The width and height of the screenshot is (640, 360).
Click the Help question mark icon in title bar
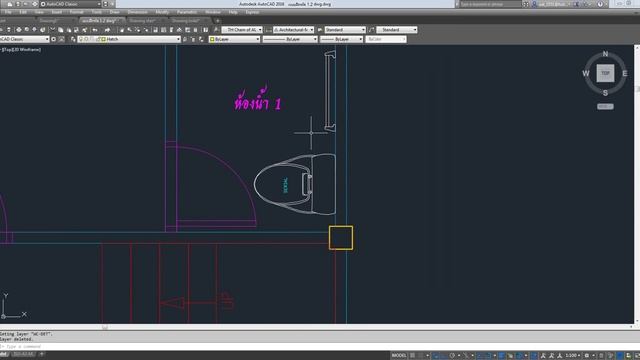click(600, 4)
